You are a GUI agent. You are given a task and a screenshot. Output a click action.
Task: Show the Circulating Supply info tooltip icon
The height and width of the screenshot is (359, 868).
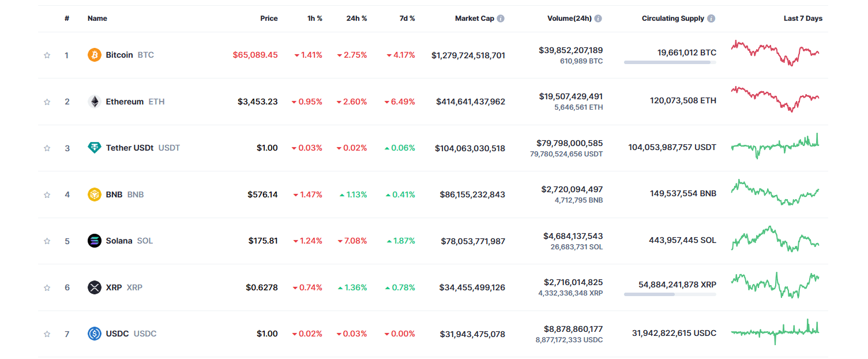pos(711,18)
